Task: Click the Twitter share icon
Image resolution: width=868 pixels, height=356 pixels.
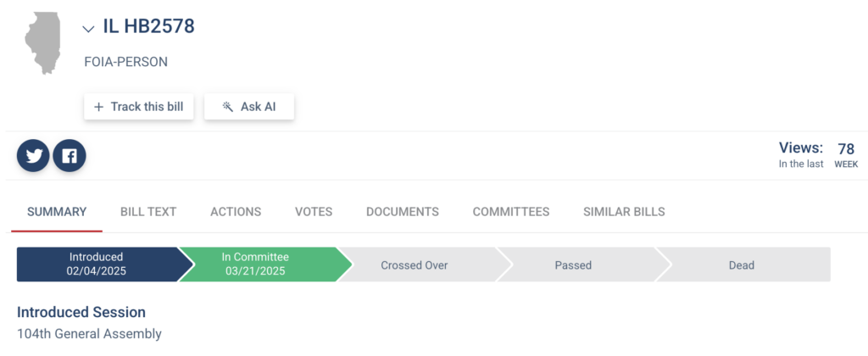Action: point(34,156)
